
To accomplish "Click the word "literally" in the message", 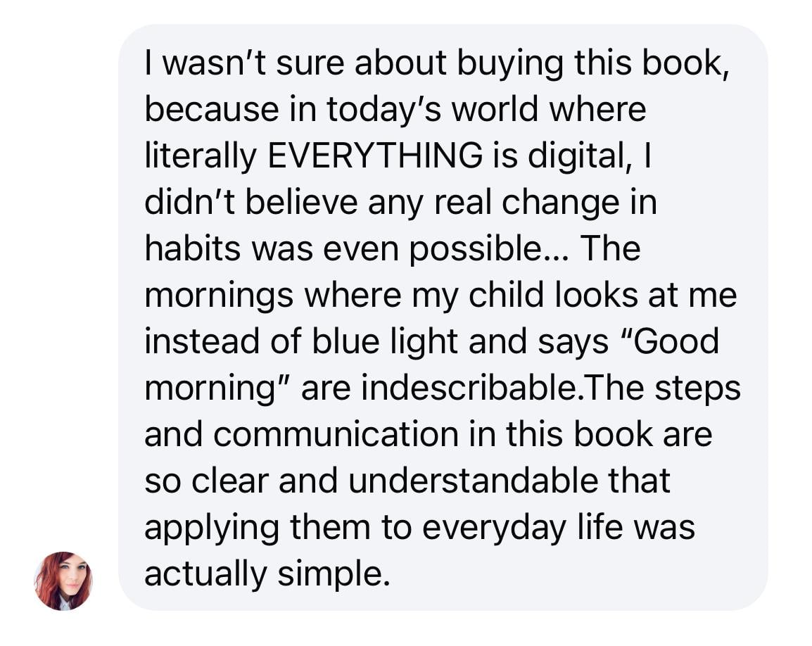I will click(201, 157).
